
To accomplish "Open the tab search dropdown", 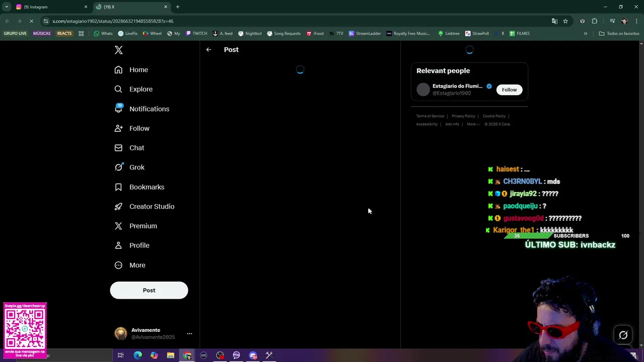I will tap(7, 7).
